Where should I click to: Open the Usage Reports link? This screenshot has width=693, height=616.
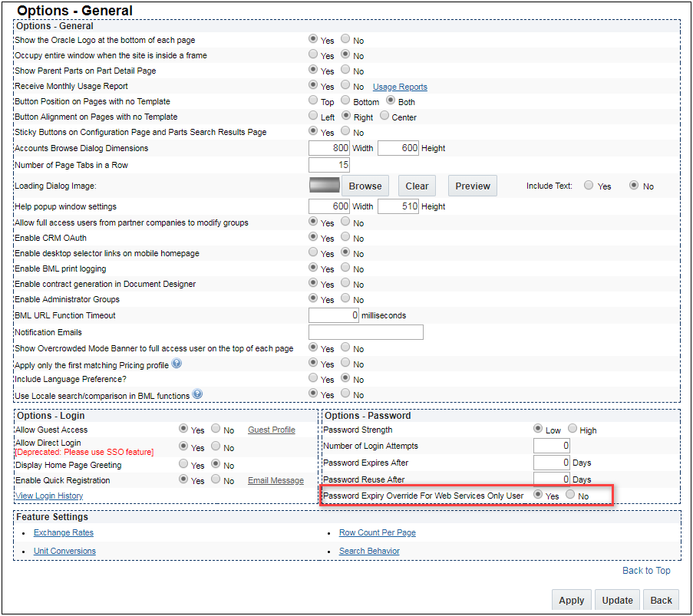point(400,87)
